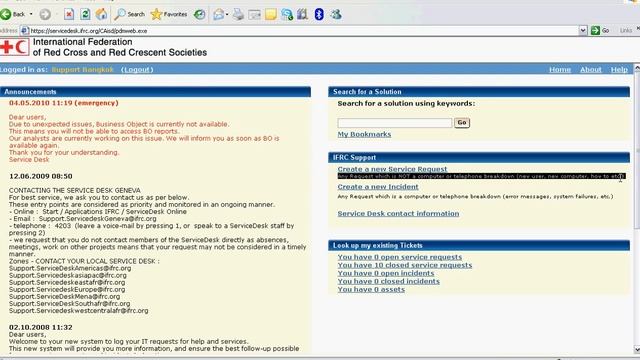Viewport: 640px width, 360px height.
Task: Click the Go button next to keywords field
Action: click(462, 123)
